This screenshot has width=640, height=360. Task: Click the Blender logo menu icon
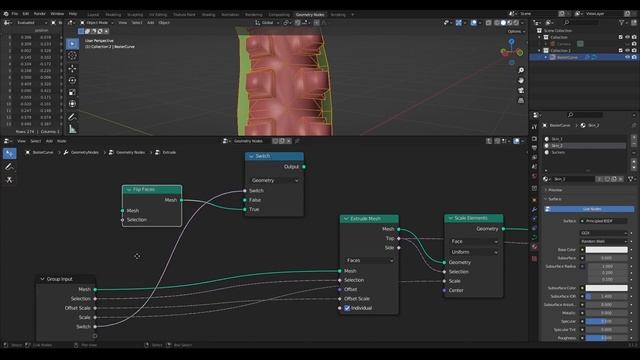(6, 14)
